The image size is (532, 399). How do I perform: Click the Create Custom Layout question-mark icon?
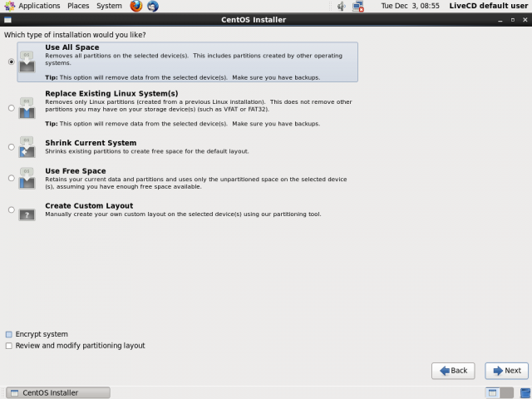pyautogui.click(x=27, y=211)
